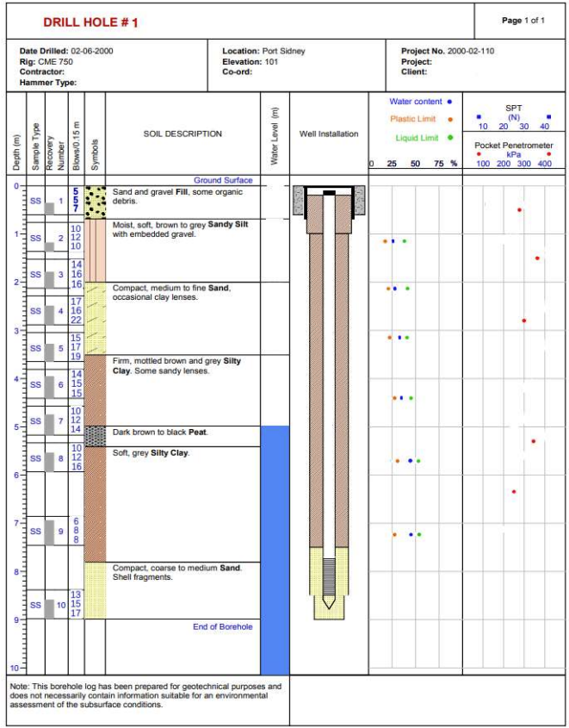Click the brown soft Silty Clay symbol swatch
The image size is (569, 728).
(x=95, y=504)
